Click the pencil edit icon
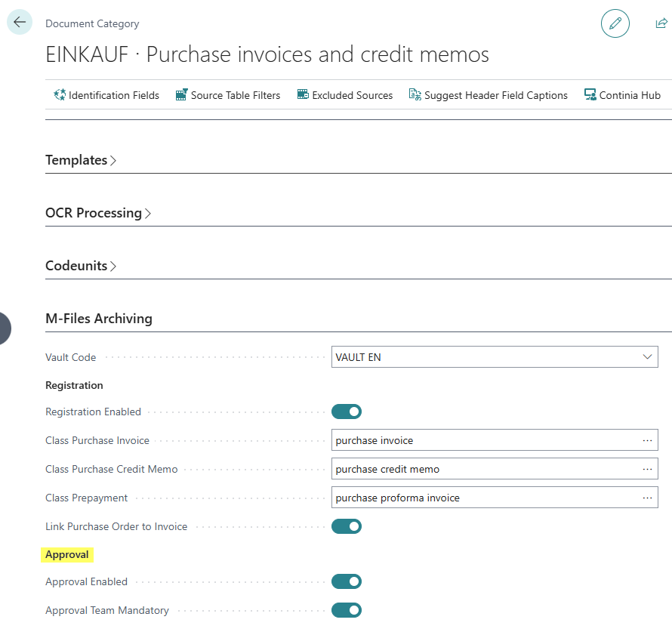Viewport: 672px width, 632px height. [x=615, y=23]
